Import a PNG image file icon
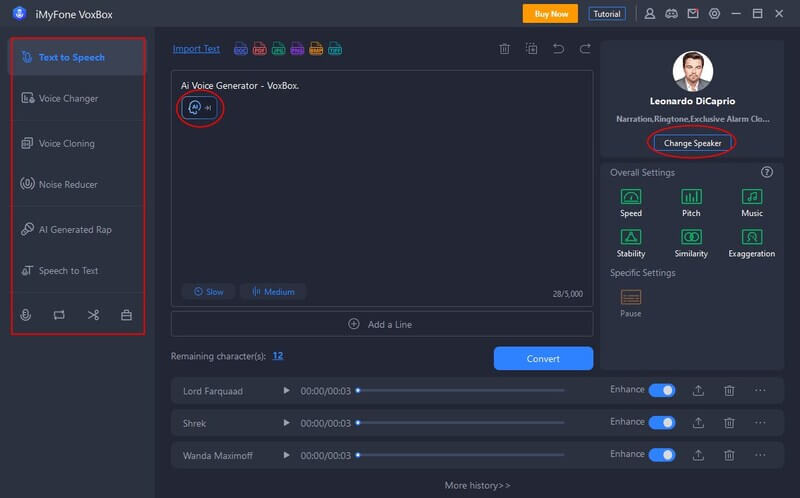Screen dimensions: 800x498 pyautogui.click(x=297, y=49)
